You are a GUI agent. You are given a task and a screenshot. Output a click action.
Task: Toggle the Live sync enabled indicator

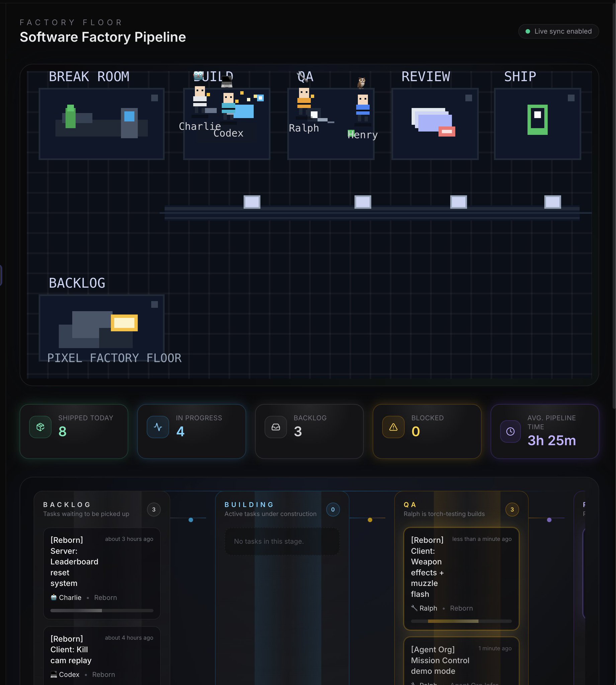tap(558, 31)
